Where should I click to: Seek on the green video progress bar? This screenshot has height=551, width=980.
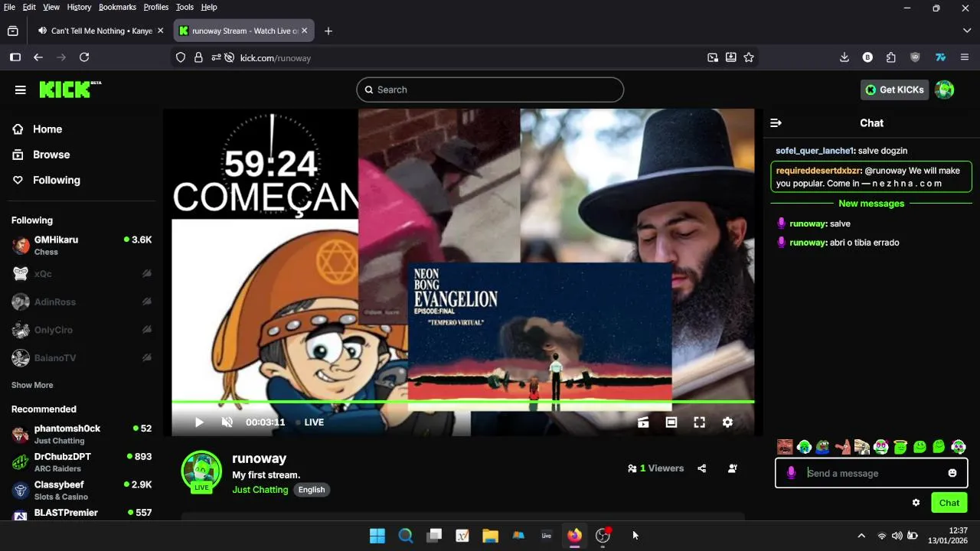pos(462,402)
